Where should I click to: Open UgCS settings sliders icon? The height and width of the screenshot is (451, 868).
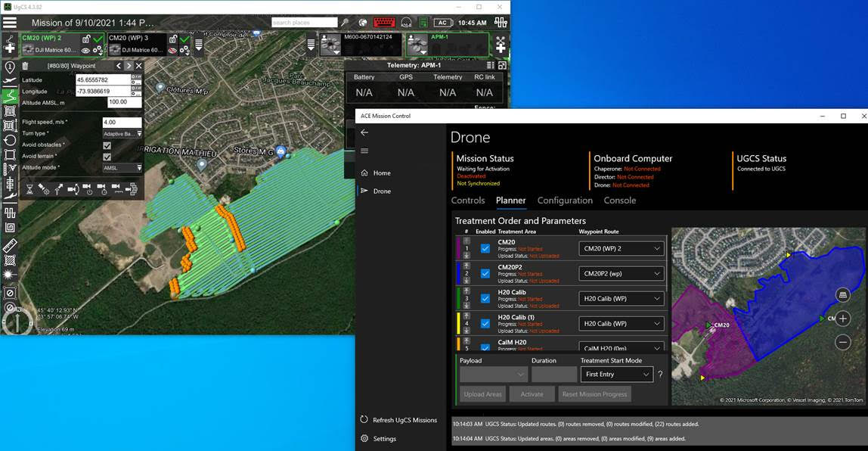coord(501,22)
